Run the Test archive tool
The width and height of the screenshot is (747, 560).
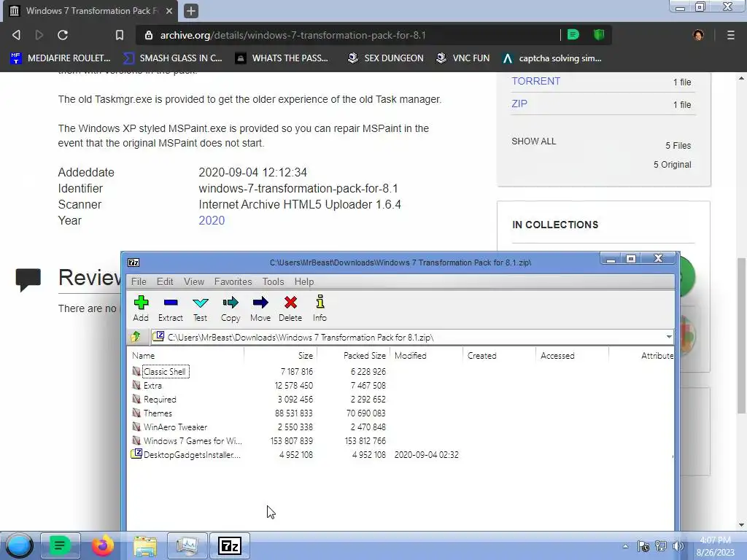click(x=200, y=308)
